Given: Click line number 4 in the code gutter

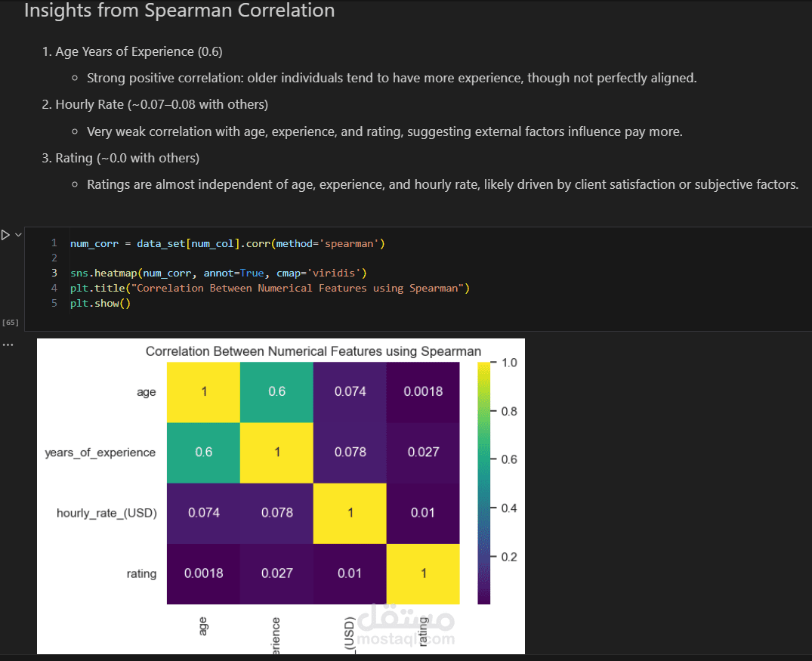Looking at the screenshot, I should pyautogui.click(x=54, y=288).
